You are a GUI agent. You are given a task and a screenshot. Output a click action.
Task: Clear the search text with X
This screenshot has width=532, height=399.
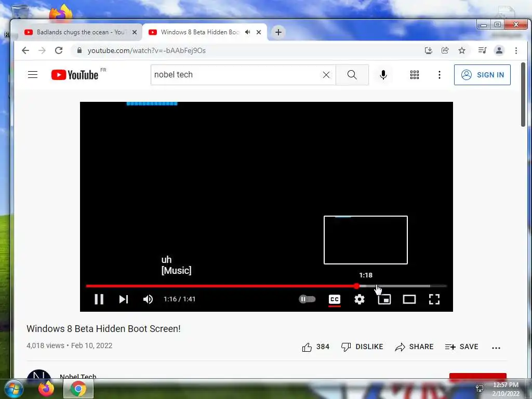click(326, 75)
